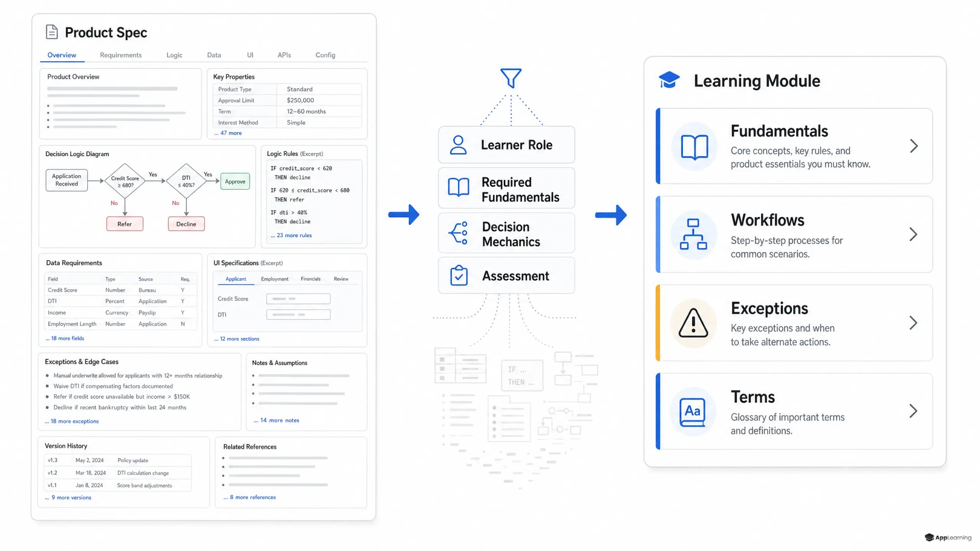
Task: Click the Product Spec document icon
Action: point(52,32)
